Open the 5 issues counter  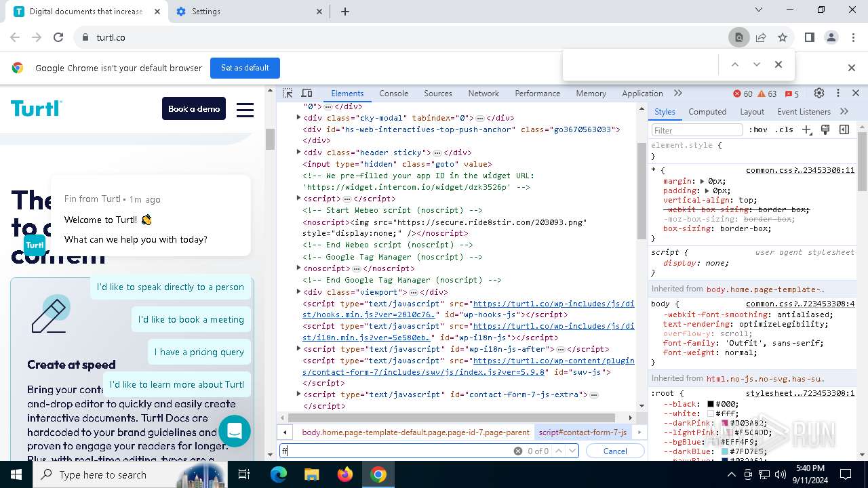coord(791,94)
